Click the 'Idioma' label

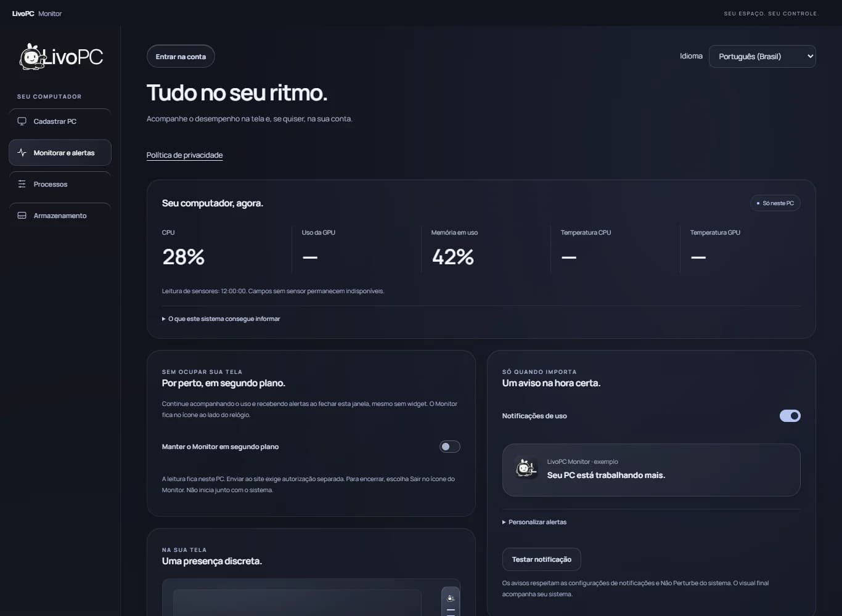pyautogui.click(x=691, y=56)
